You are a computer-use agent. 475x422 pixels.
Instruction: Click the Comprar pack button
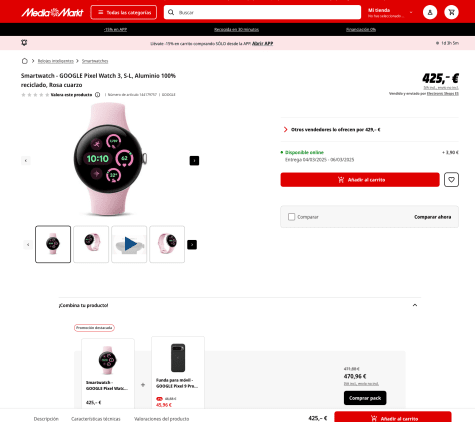click(x=365, y=398)
